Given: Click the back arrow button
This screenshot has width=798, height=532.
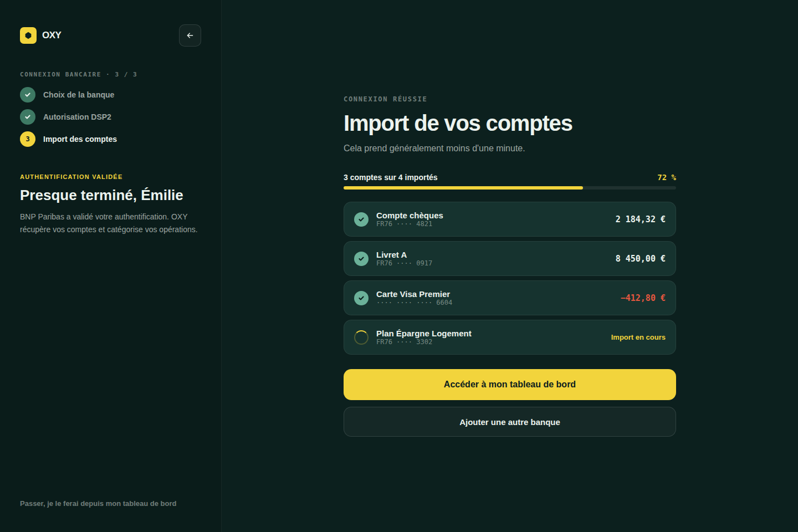Looking at the screenshot, I should pos(190,35).
